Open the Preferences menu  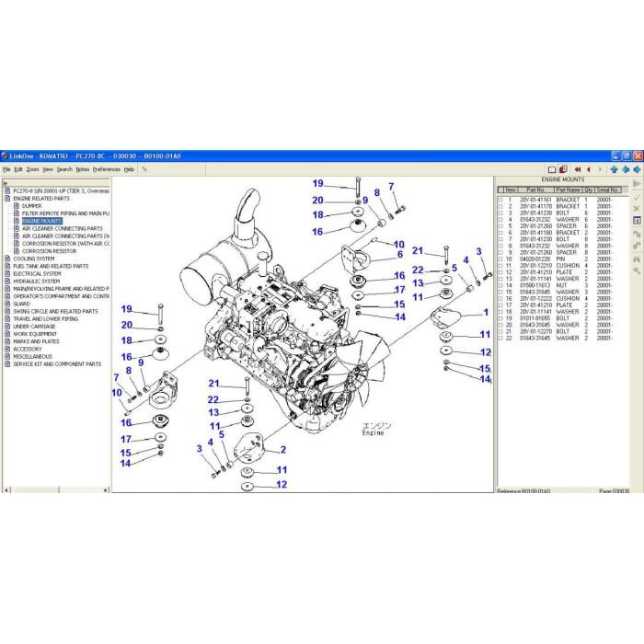click(x=107, y=169)
